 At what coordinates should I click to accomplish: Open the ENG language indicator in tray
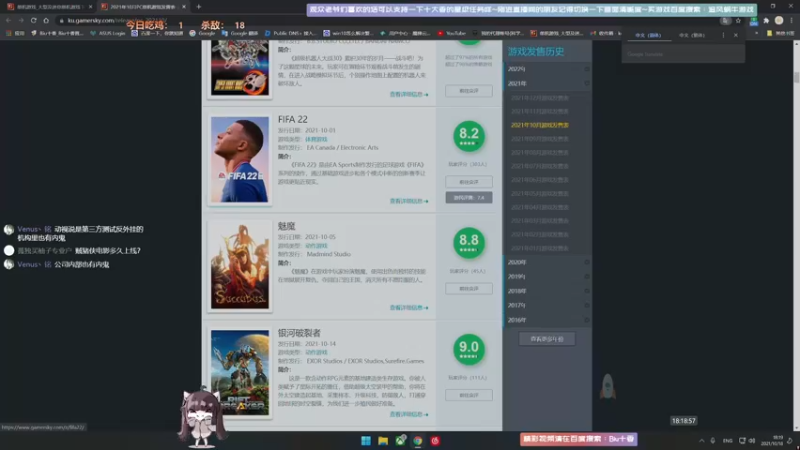(x=728, y=441)
